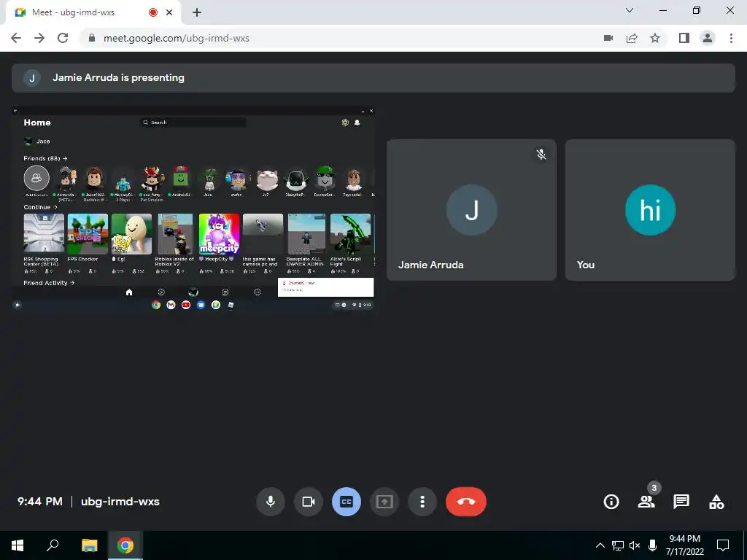Screen dimensions: 747x560
Task: Open more options three-dot menu in Meet
Action: click(422, 502)
